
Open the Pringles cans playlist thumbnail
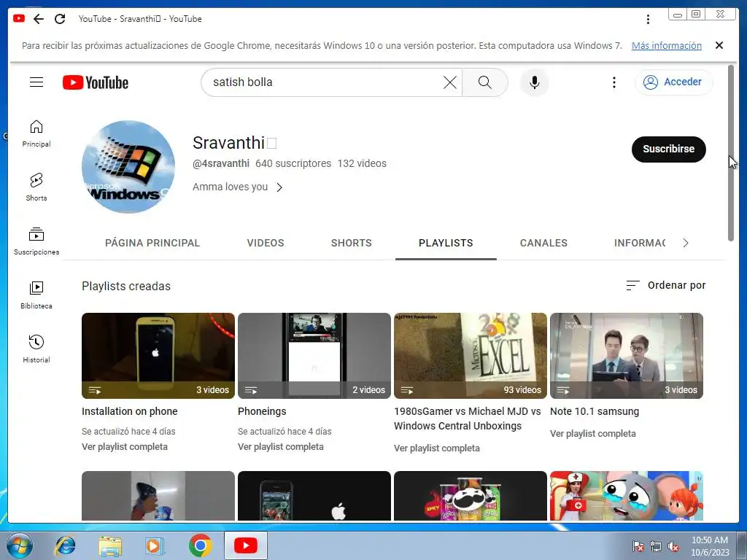pos(471,496)
